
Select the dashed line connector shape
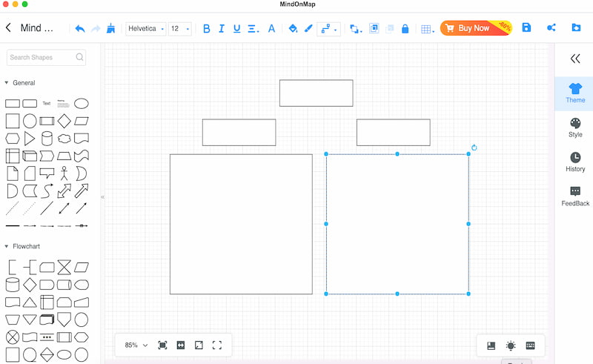point(13,208)
